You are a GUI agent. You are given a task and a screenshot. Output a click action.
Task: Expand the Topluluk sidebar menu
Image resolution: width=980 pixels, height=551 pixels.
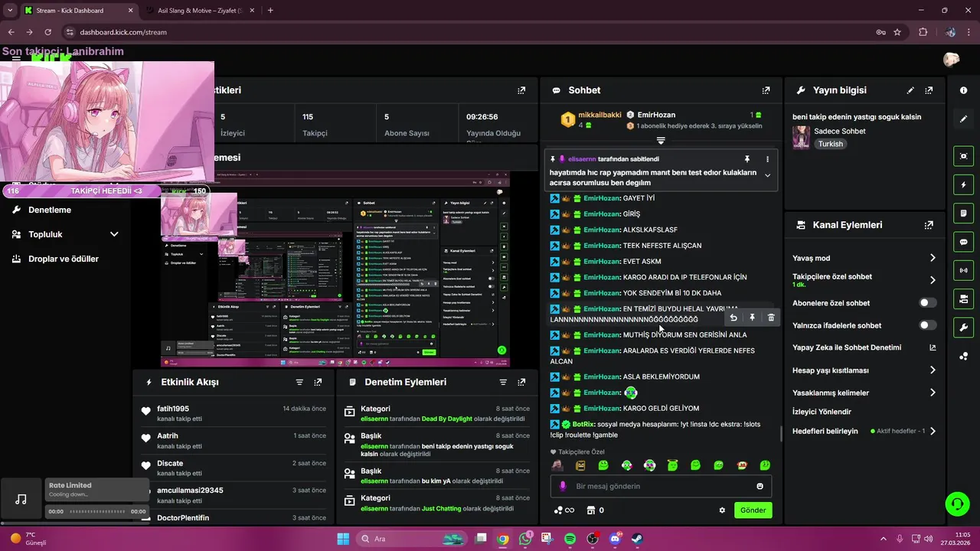tap(114, 234)
